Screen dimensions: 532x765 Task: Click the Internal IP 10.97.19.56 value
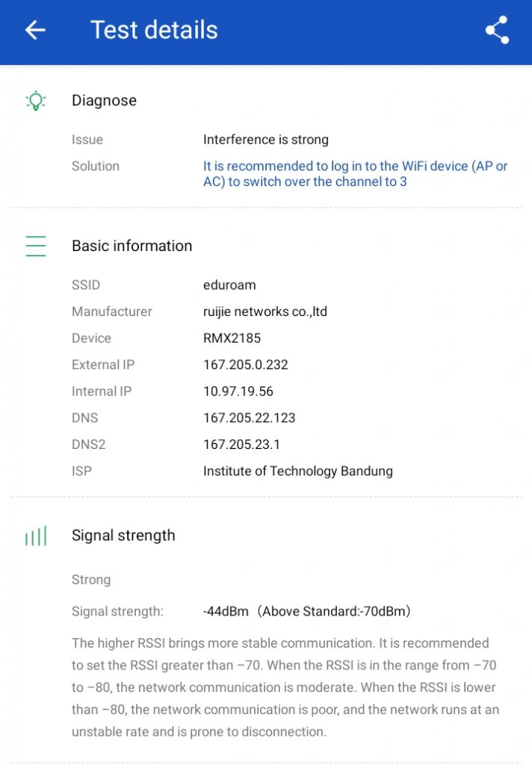coord(238,391)
